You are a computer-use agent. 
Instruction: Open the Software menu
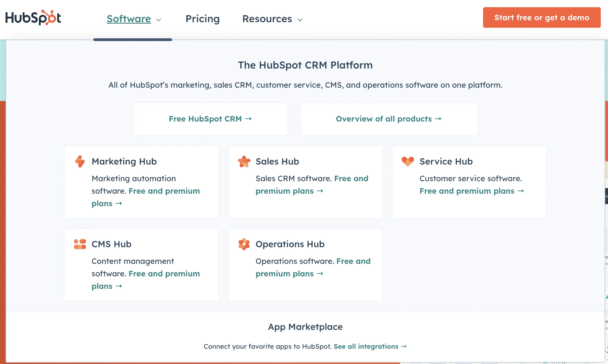coord(129,19)
